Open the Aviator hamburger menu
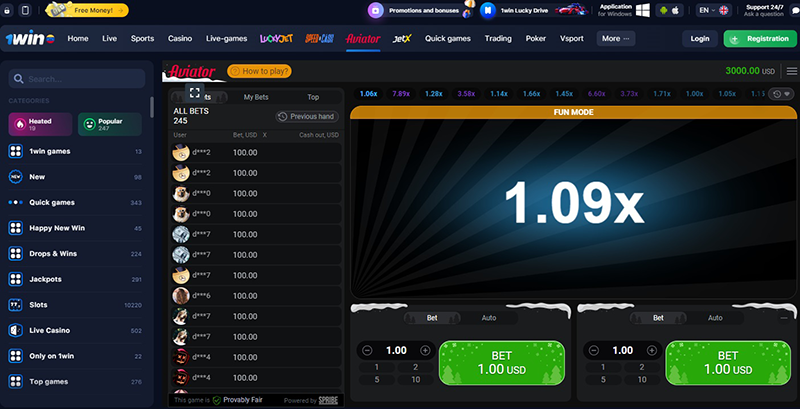The image size is (800, 409). pos(792,71)
